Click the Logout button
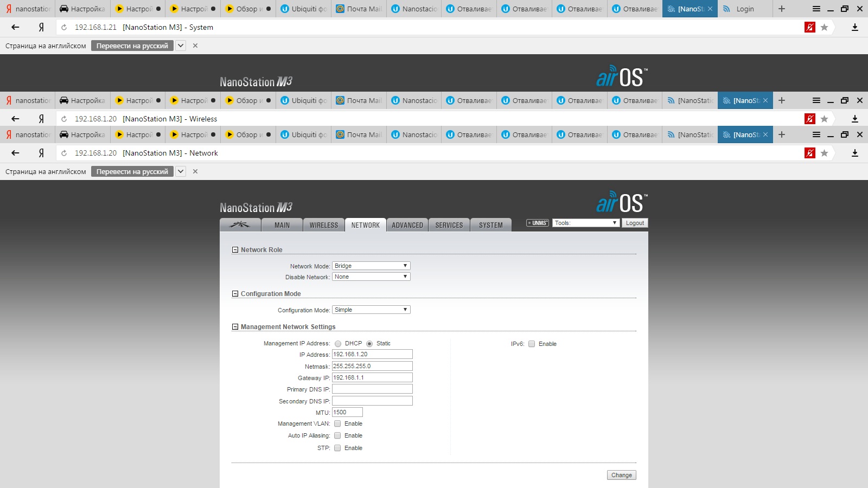The height and width of the screenshot is (488, 868). click(x=635, y=223)
